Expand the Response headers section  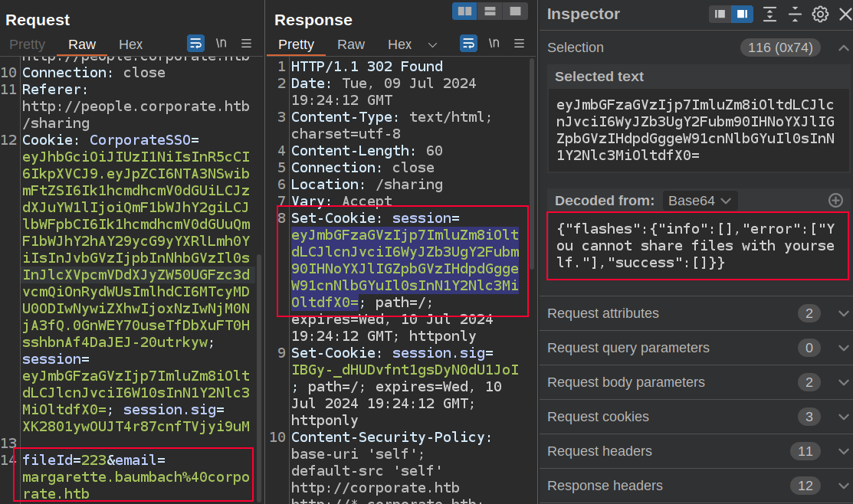(843, 486)
